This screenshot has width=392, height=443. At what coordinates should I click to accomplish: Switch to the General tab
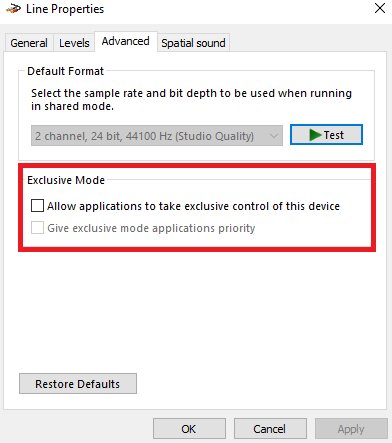pos(29,43)
